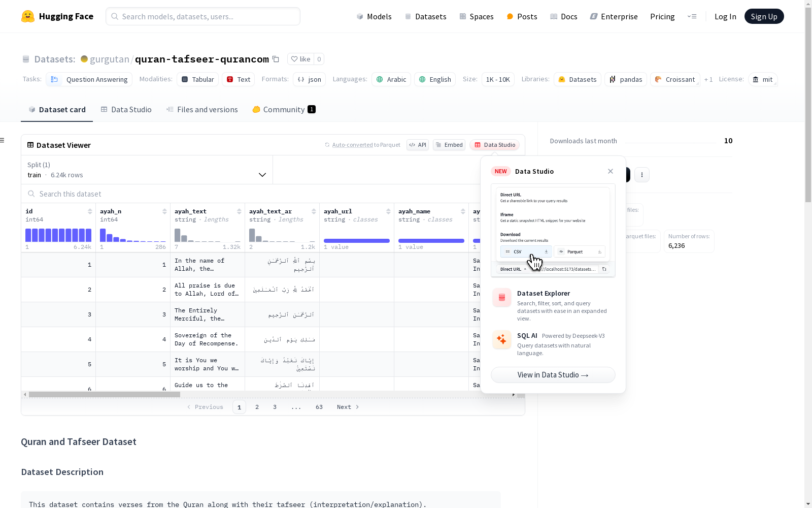The width and height of the screenshot is (812, 508).
Task: Go to Datasets in the top navigation
Action: click(x=425, y=17)
